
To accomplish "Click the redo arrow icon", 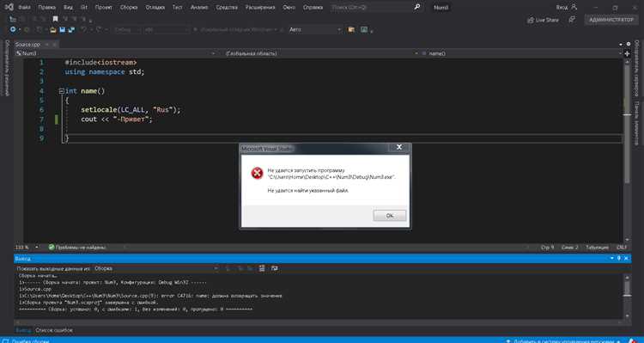I will (x=99, y=29).
